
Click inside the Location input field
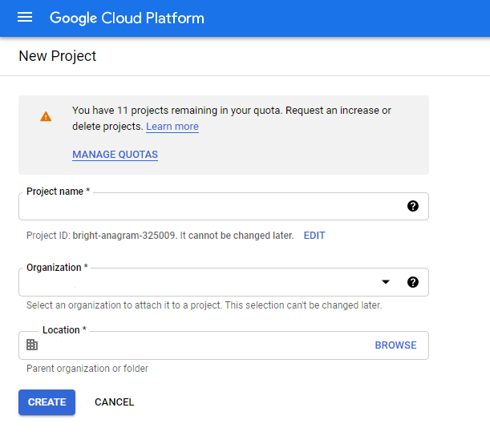[x=200, y=345]
